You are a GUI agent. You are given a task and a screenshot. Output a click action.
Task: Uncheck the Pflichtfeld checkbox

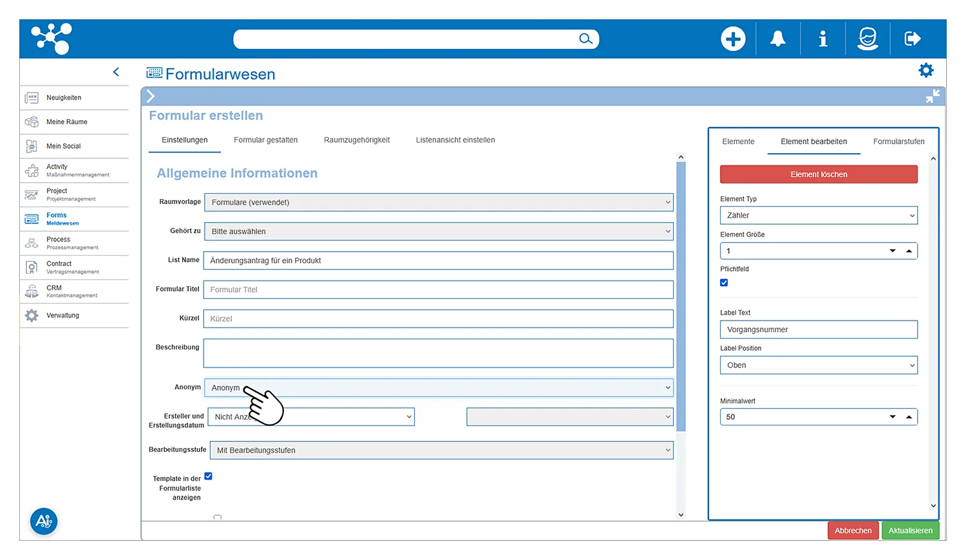tap(724, 283)
